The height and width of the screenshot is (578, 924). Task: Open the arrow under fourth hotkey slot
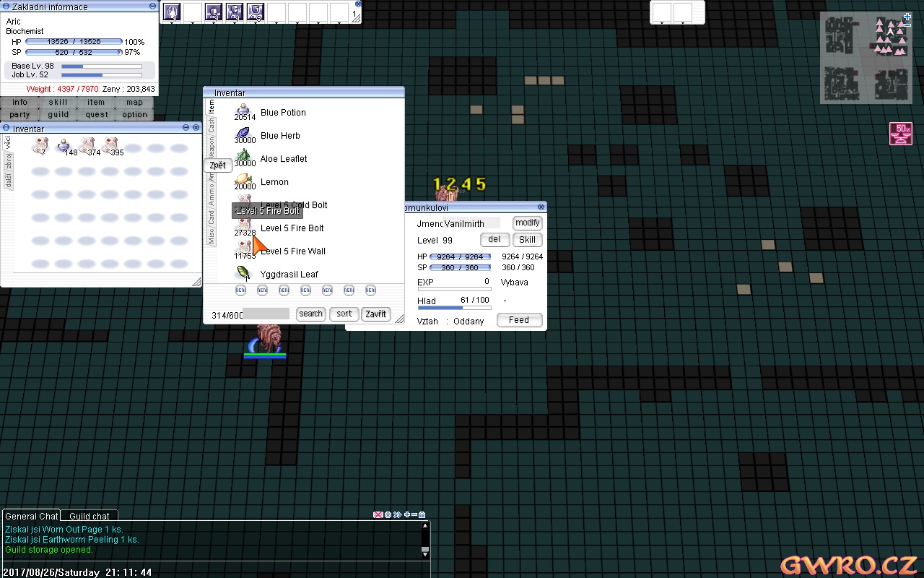235,22
